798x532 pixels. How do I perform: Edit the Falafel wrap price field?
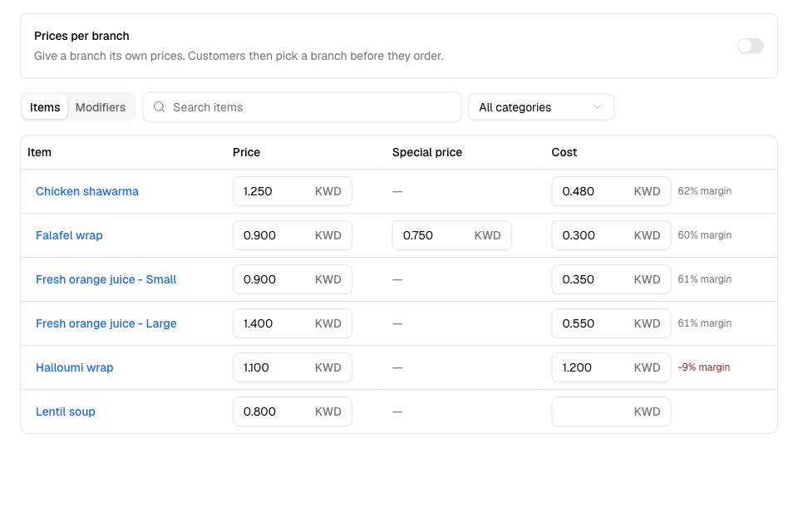[292, 235]
